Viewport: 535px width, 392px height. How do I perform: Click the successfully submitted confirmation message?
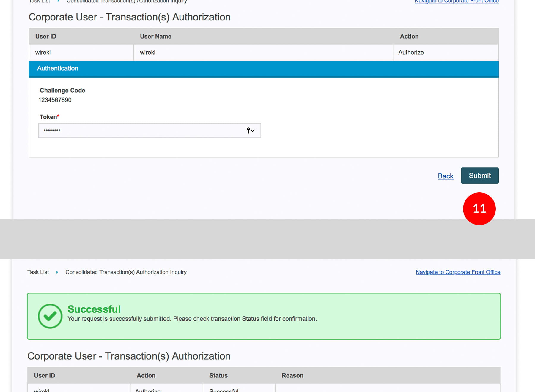pyautogui.click(x=192, y=319)
